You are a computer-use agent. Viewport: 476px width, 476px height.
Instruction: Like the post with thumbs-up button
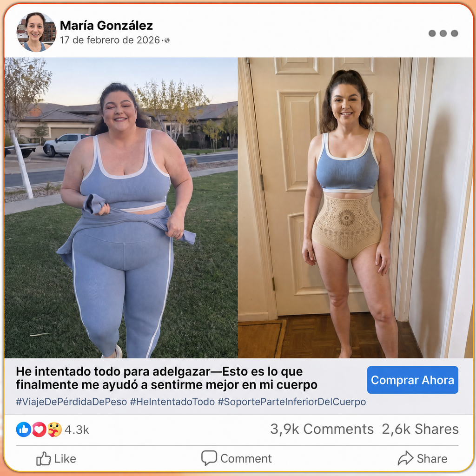point(56,458)
